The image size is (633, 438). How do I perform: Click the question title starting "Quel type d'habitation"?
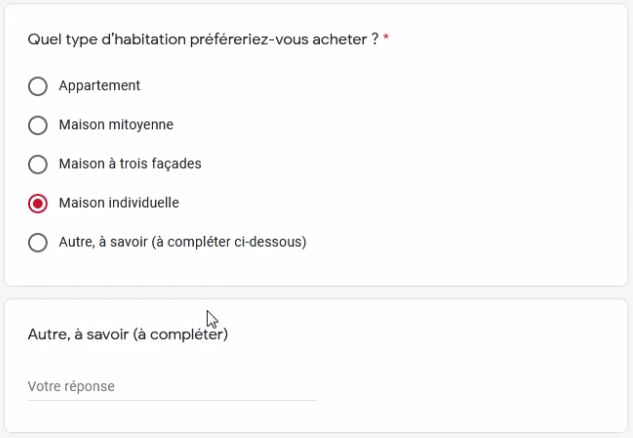[198, 40]
